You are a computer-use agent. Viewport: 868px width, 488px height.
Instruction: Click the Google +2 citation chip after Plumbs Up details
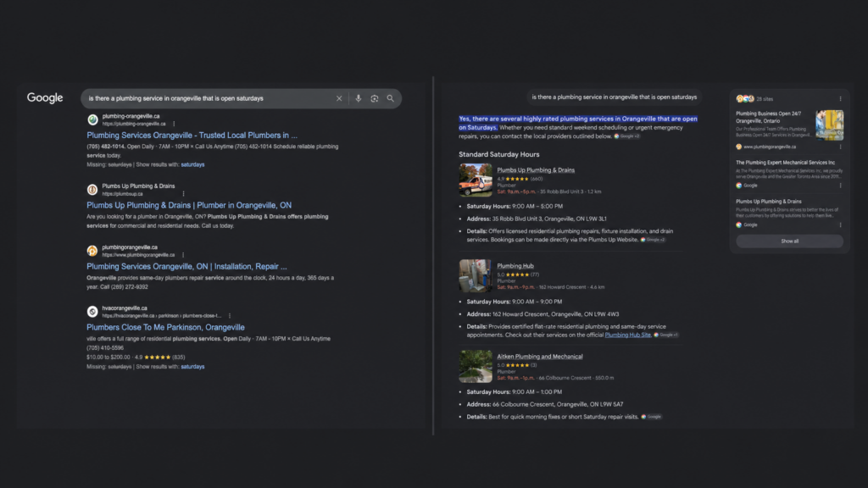[x=654, y=240]
